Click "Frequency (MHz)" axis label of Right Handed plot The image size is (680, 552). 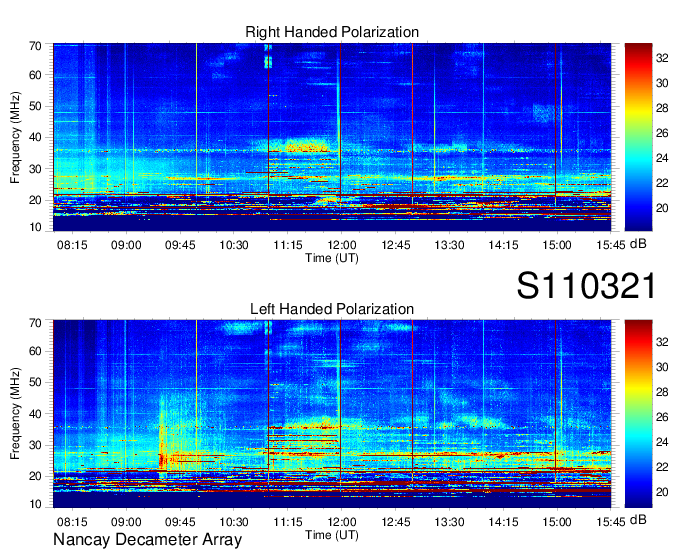15,137
